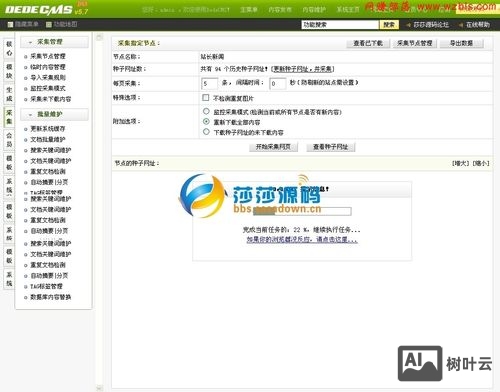Switch to the 模块 vertical tab
This screenshot has width=500, height=392.
click(9, 71)
